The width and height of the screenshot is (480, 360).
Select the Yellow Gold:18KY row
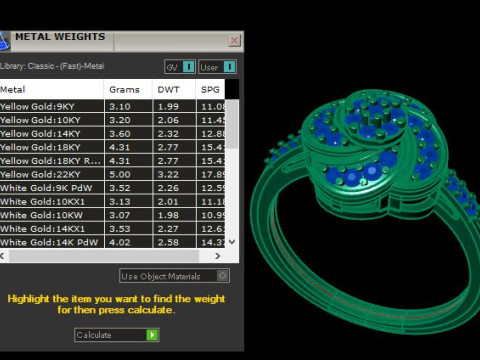point(112,147)
